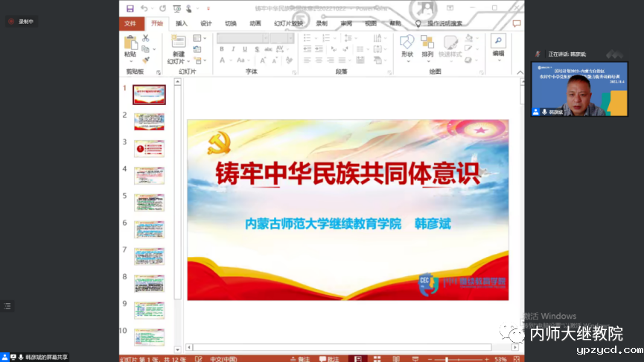Click the Cut scissors icon
644x362 pixels.
tap(146, 38)
